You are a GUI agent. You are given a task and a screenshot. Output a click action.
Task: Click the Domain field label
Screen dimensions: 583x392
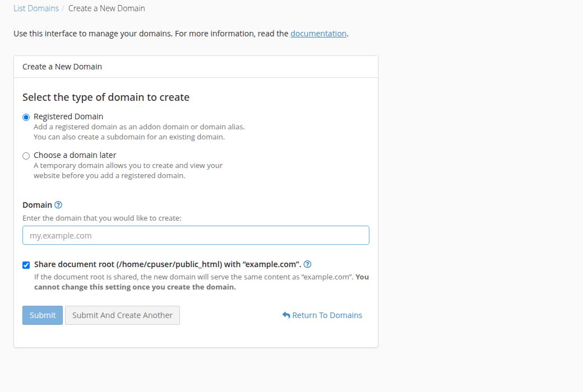[37, 205]
